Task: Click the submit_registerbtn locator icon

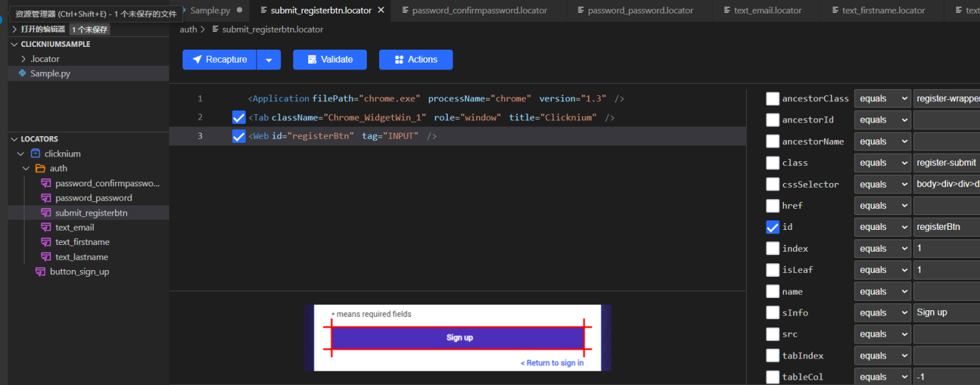Action: point(46,213)
